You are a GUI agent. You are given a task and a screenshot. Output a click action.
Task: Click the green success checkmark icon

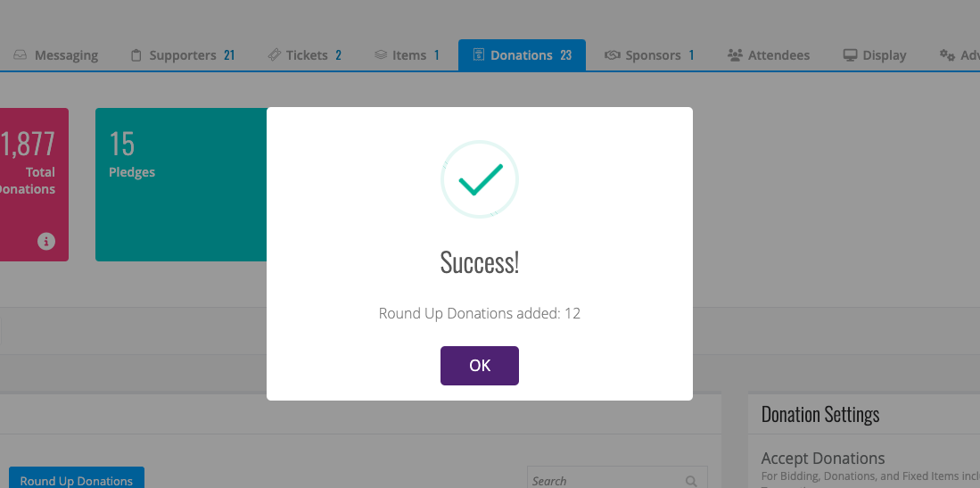(x=480, y=179)
